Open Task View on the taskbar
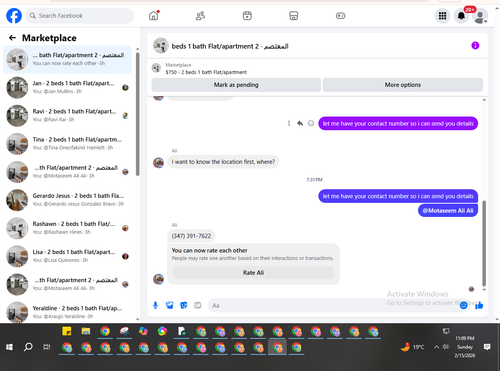The height and width of the screenshot is (371, 500). point(47,347)
